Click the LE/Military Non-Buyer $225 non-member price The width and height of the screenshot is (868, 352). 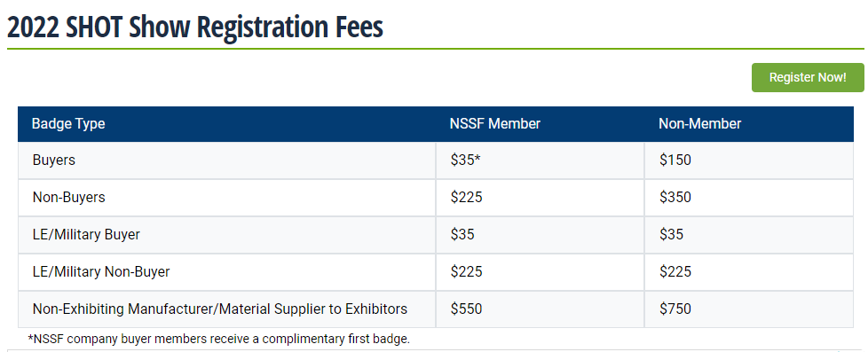click(675, 271)
